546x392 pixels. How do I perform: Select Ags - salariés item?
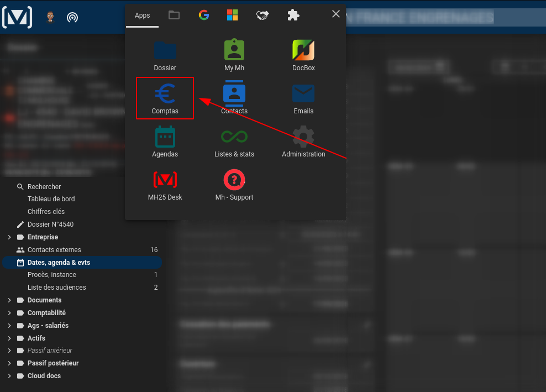click(48, 326)
